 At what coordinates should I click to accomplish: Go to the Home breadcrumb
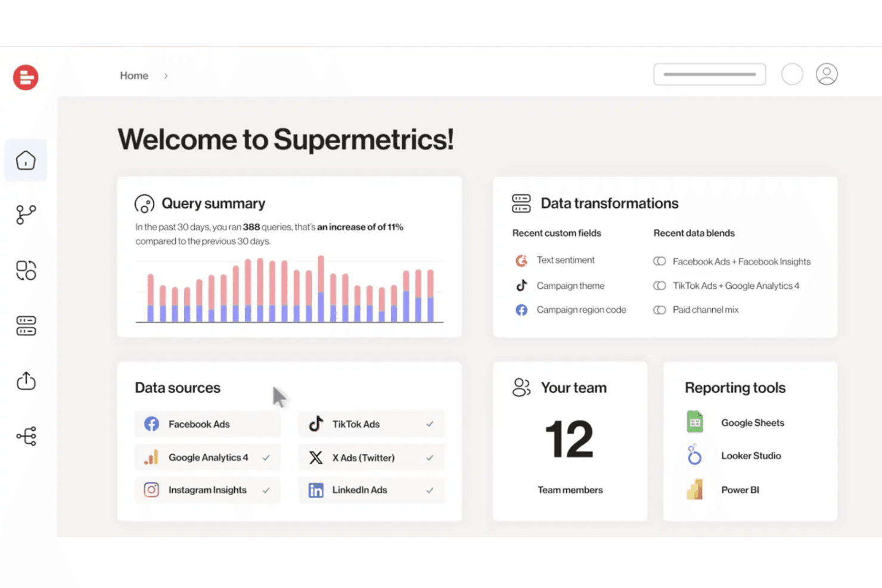point(134,76)
